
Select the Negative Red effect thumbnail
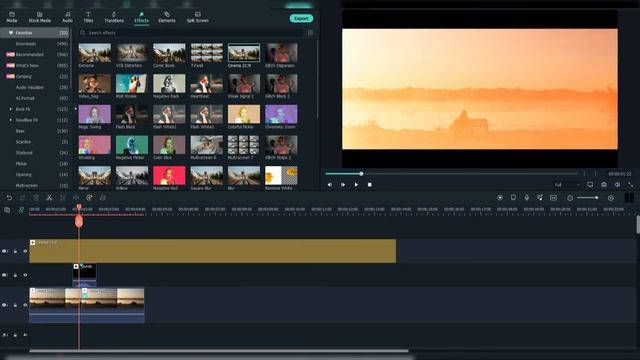click(x=169, y=176)
